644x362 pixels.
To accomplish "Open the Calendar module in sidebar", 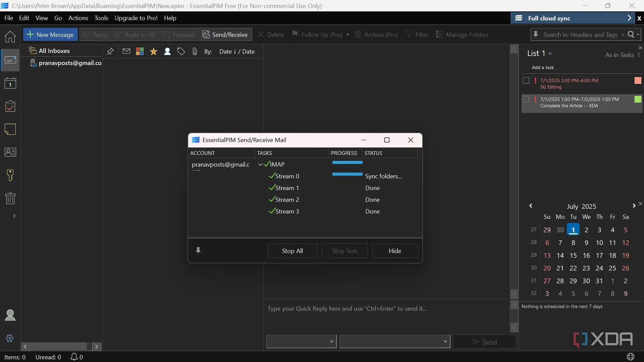I will click(10, 83).
